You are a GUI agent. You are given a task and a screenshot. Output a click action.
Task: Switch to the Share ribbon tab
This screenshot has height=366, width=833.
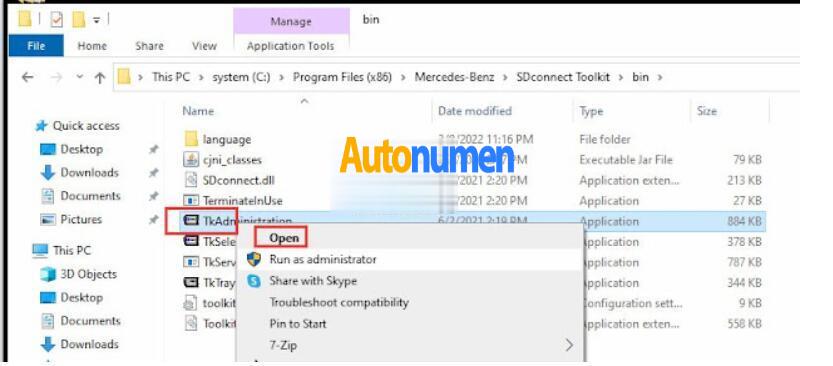click(x=149, y=46)
